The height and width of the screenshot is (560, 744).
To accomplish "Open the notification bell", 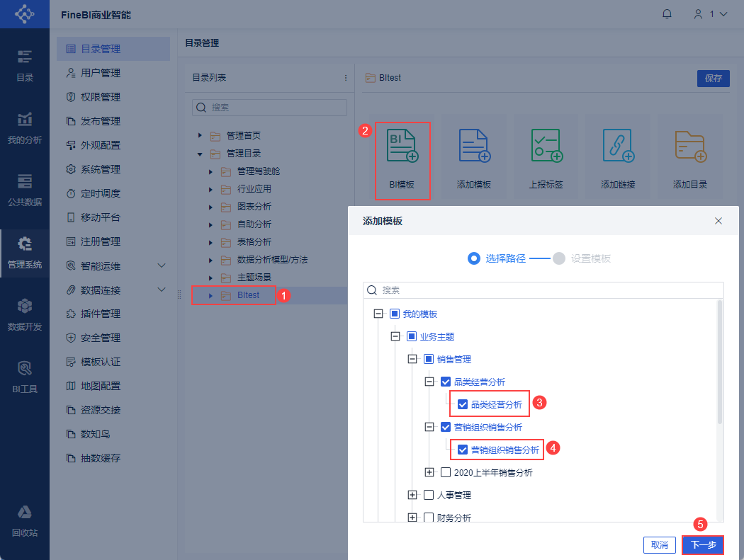I will [667, 14].
